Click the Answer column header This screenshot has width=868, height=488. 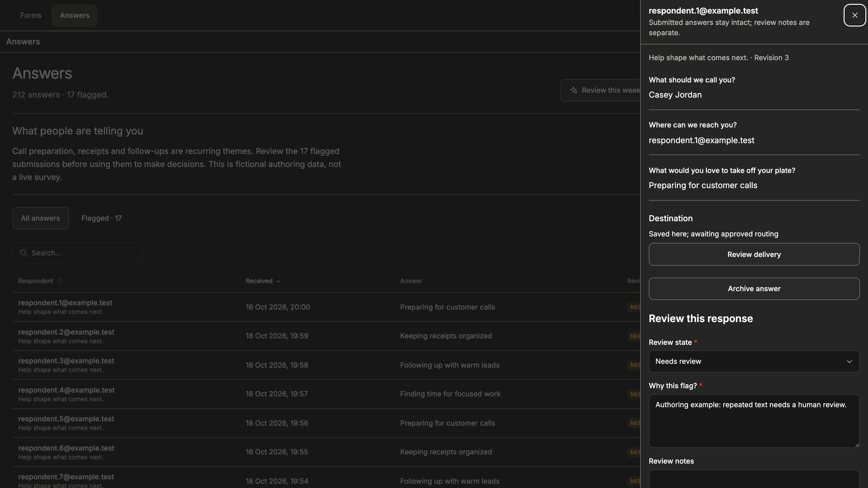(x=411, y=281)
